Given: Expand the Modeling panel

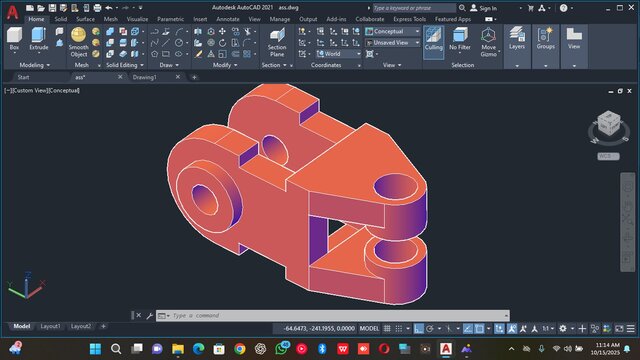Looking at the screenshot, I should tap(35, 65).
